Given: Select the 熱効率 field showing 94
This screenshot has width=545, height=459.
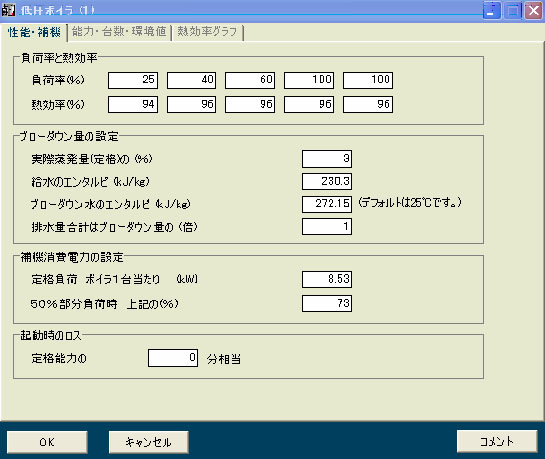Looking at the screenshot, I should tap(133, 104).
